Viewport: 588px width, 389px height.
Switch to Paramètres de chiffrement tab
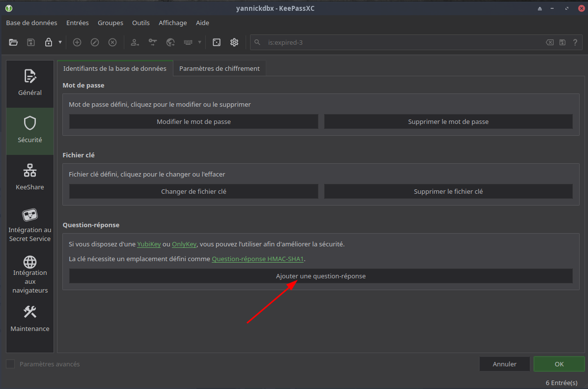(x=219, y=68)
